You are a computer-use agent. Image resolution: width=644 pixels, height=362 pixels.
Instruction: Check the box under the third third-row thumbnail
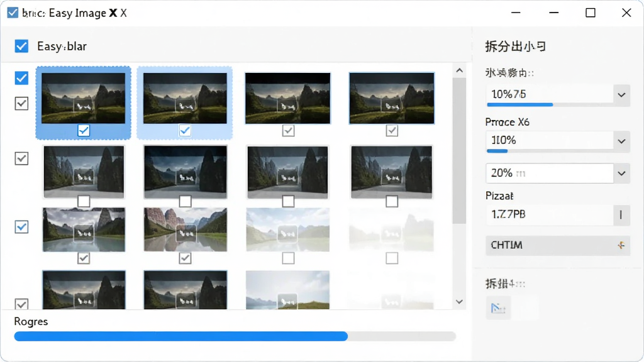point(288,258)
